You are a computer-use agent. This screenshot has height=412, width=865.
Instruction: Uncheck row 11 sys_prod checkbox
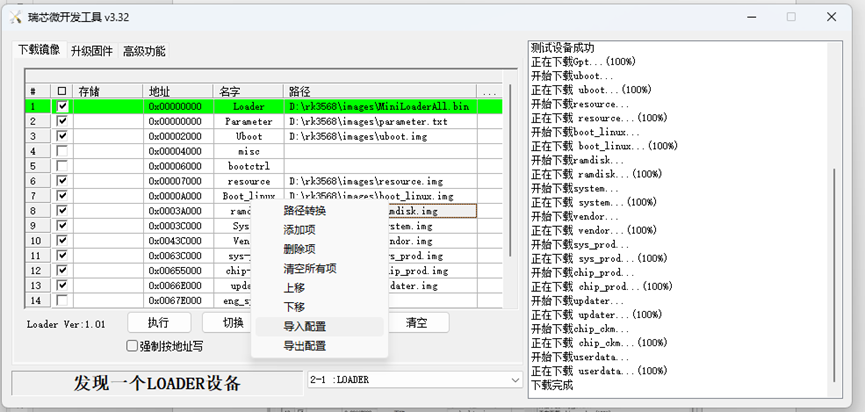point(63,255)
